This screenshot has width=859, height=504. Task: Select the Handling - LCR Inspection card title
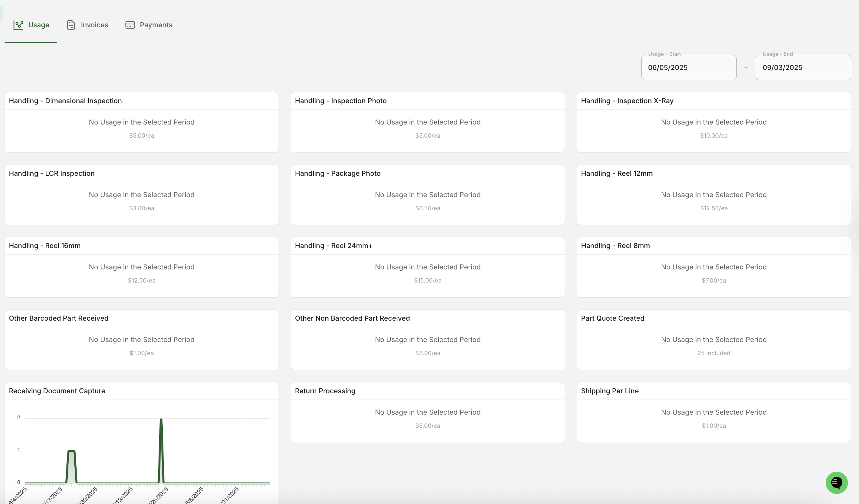point(52,173)
